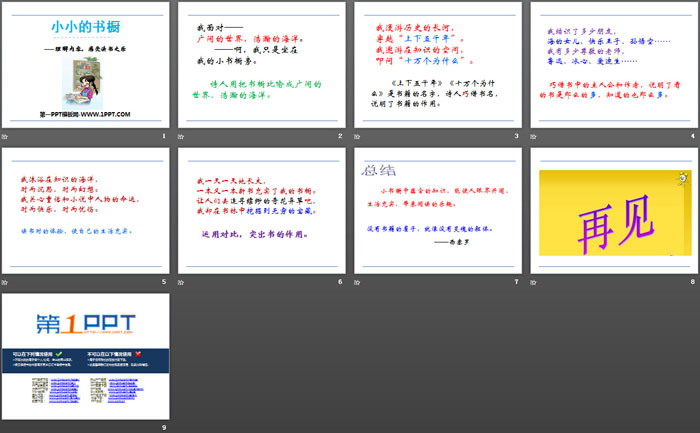Click the cartoon icon on the 再见 slide
This screenshot has height=433, width=700.
point(682,178)
